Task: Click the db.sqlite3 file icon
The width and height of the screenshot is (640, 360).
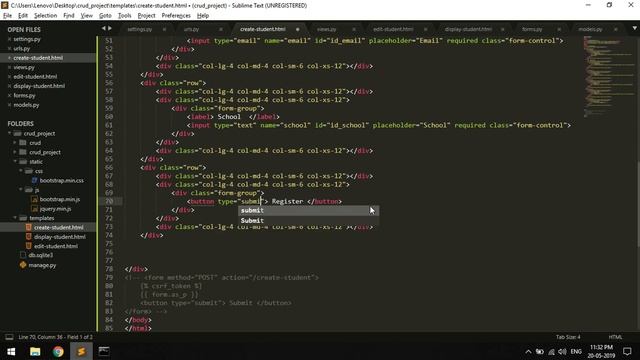Action: (x=23, y=255)
